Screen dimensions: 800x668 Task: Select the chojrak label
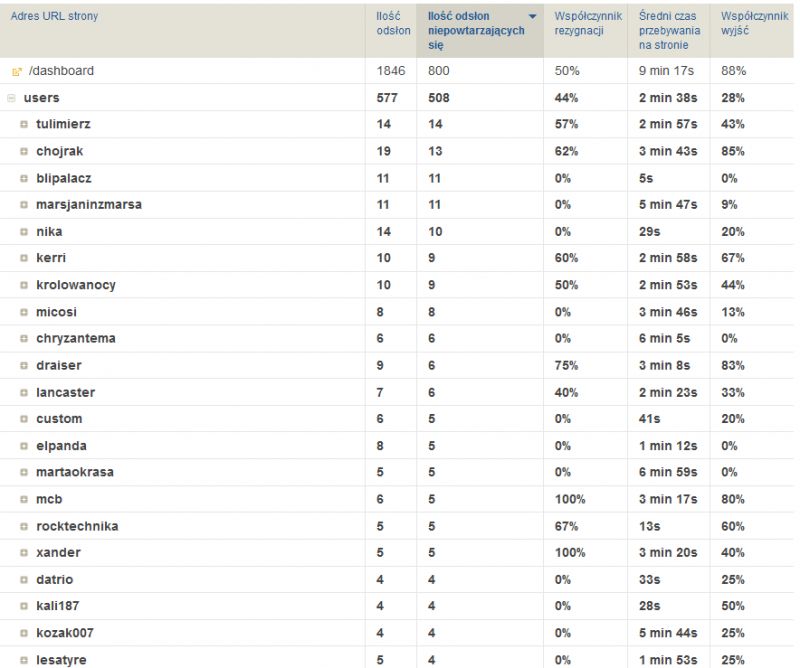tap(60, 152)
